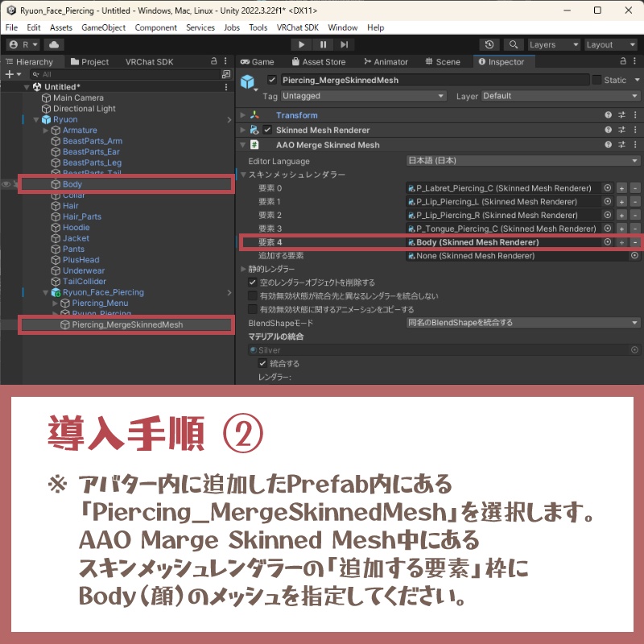Switch to the Scene tab

(x=443, y=62)
